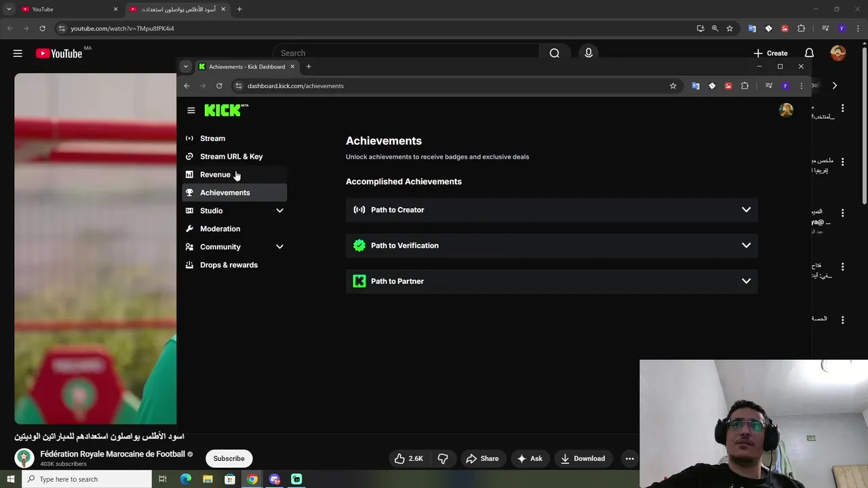Open the YouTube Create menu
This screenshot has height=488, width=868.
(770, 54)
